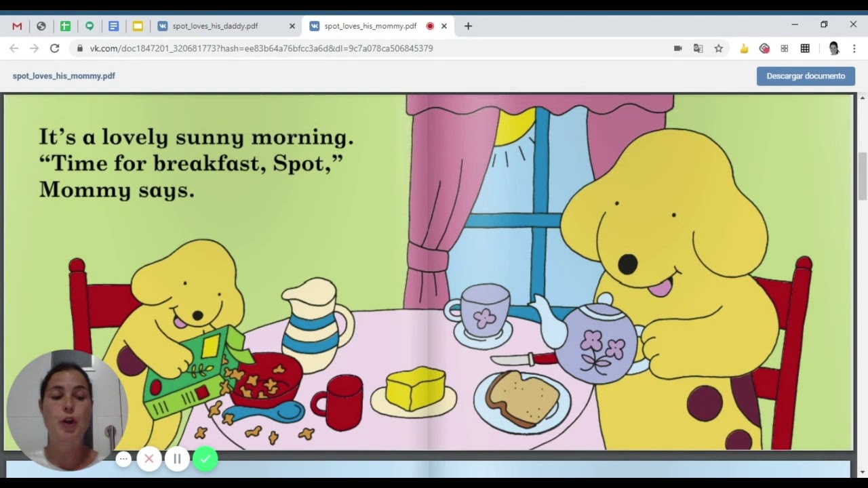Image resolution: width=868 pixels, height=488 pixels.
Task: Open Google Translate page icon
Action: click(x=698, y=48)
